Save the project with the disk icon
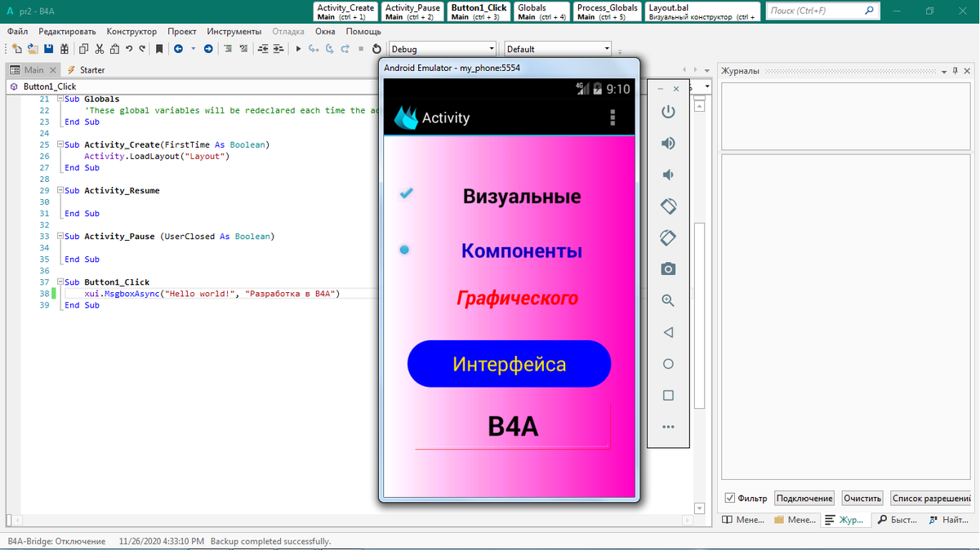 click(x=47, y=48)
